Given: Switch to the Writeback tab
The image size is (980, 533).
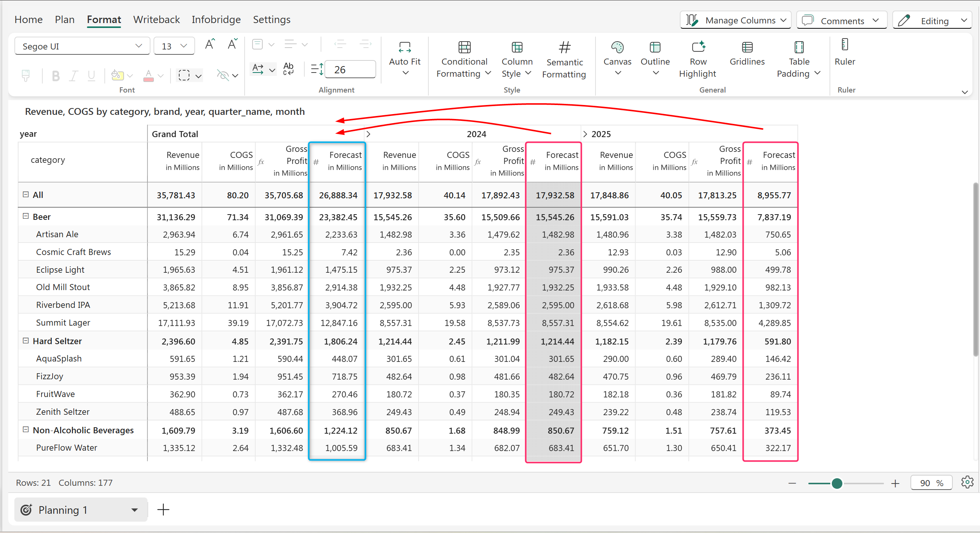Looking at the screenshot, I should [x=157, y=19].
